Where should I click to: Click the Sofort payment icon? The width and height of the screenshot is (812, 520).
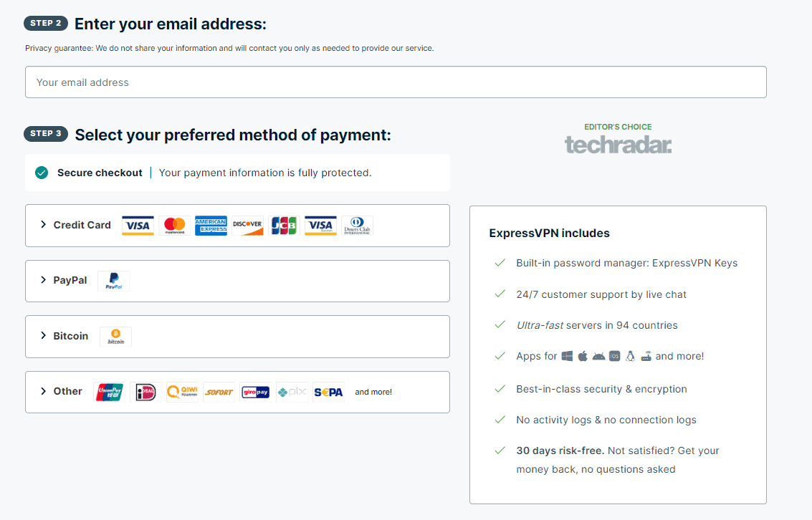pos(219,393)
